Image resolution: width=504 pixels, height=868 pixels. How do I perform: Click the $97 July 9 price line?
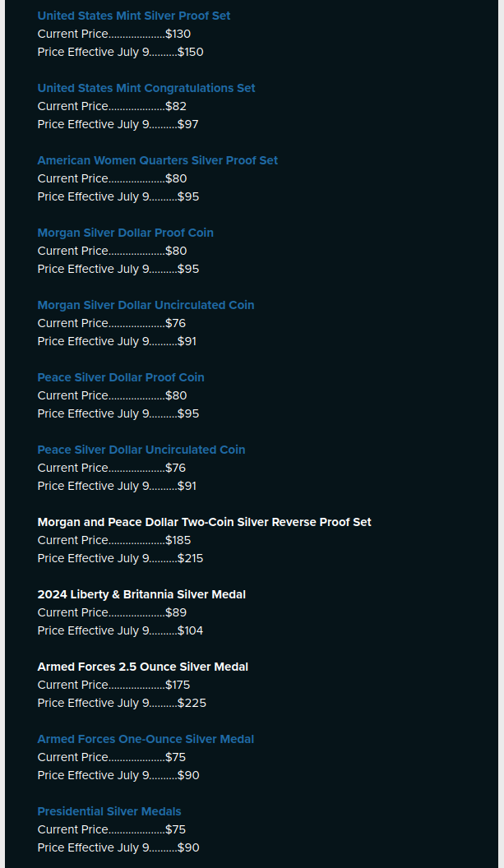[x=118, y=124]
